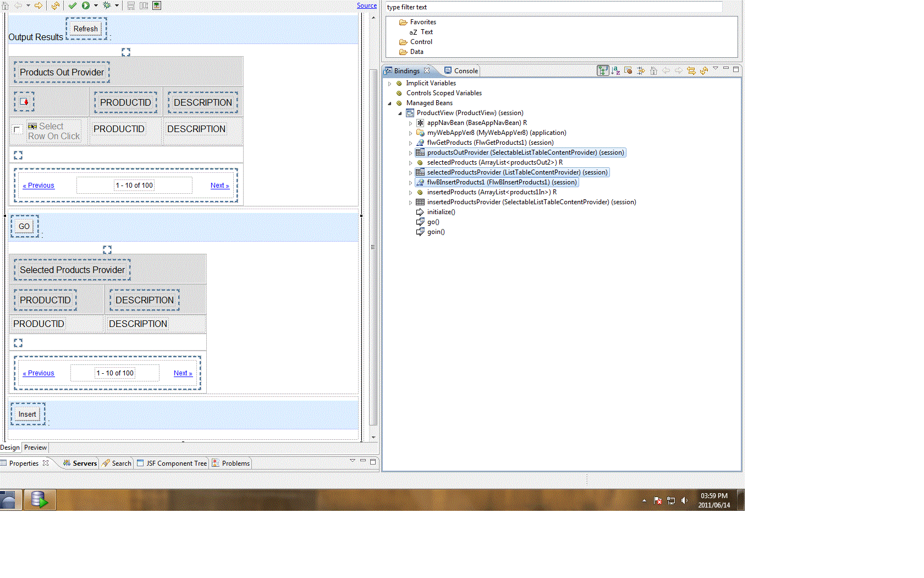Click the type filter text field
This screenshot has height=578, width=924.
pyautogui.click(x=553, y=7)
